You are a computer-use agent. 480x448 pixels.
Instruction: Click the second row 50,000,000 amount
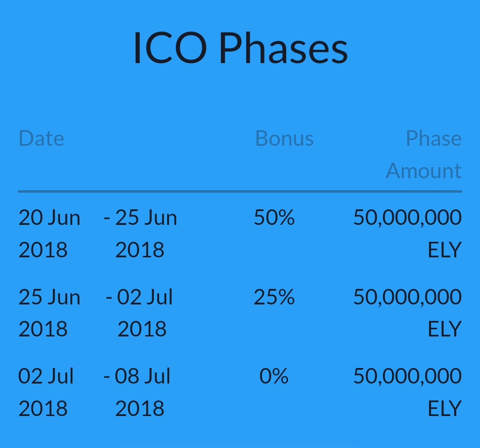point(408,297)
